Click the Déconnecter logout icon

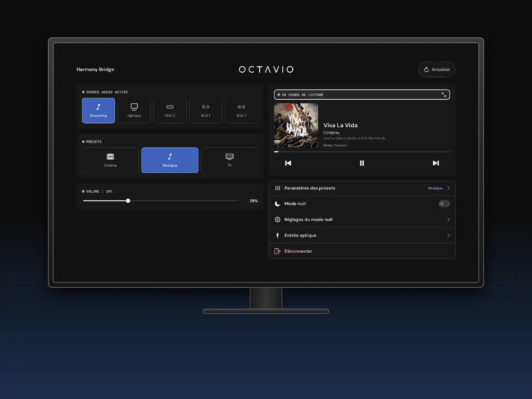(x=278, y=251)
